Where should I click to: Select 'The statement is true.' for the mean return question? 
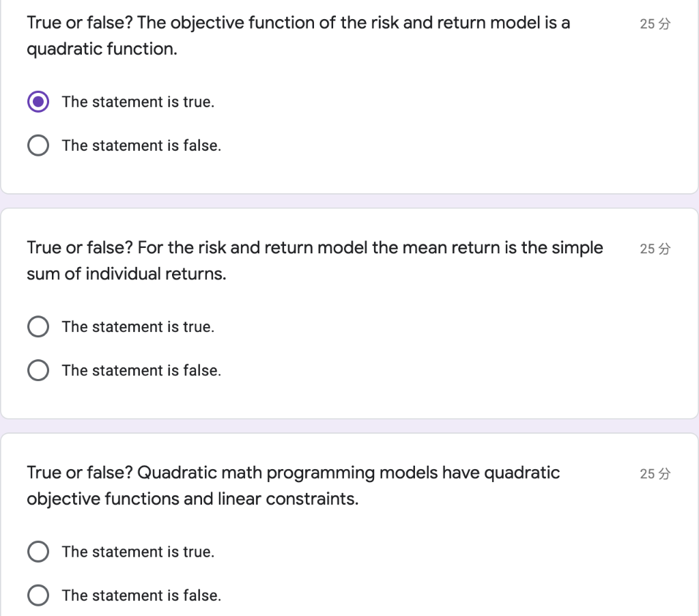pos(38,326)
